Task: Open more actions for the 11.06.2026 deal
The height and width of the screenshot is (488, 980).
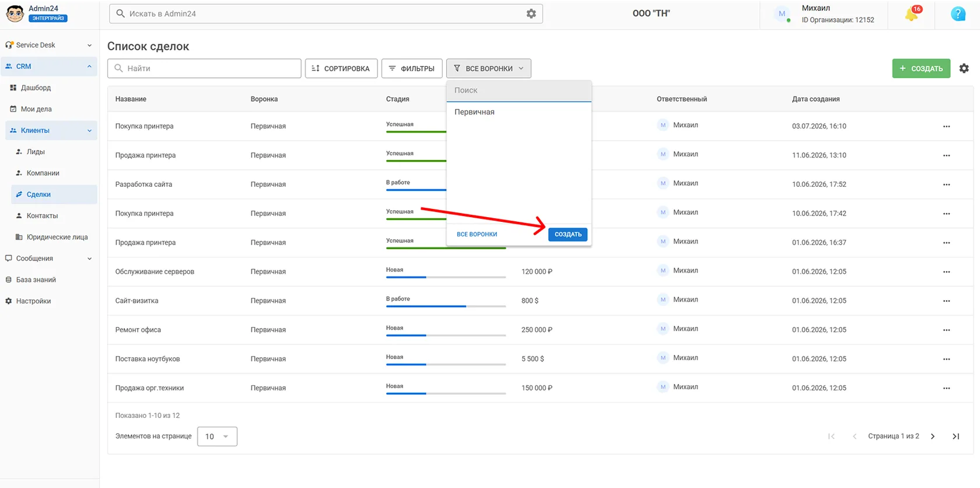Action: pos(946,156)
